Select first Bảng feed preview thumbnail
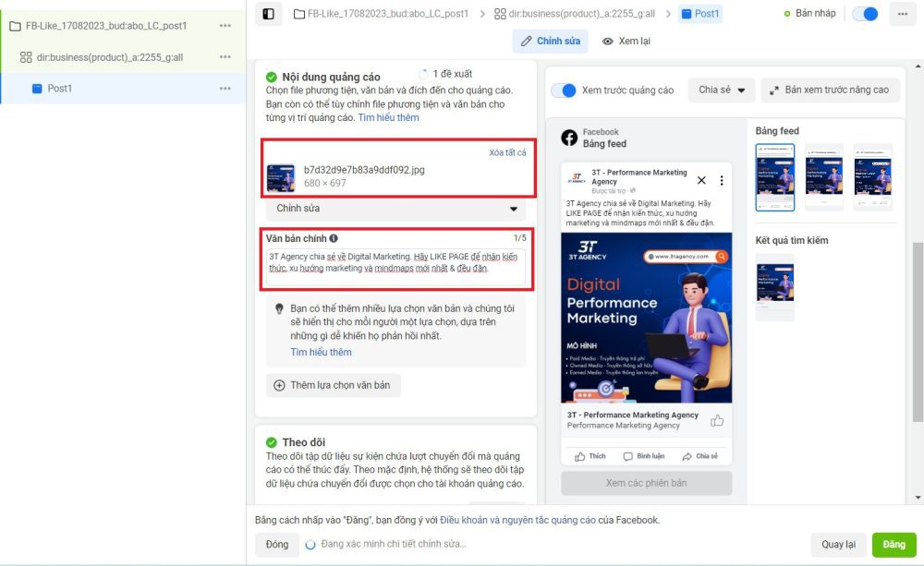 (775, 177)
